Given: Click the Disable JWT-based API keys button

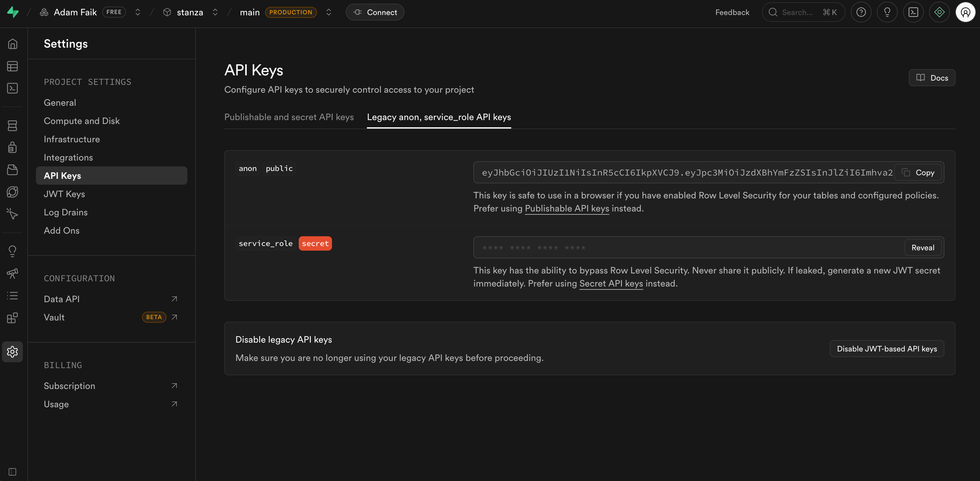Looking at the screenshot, I should (x=886, y=349).
